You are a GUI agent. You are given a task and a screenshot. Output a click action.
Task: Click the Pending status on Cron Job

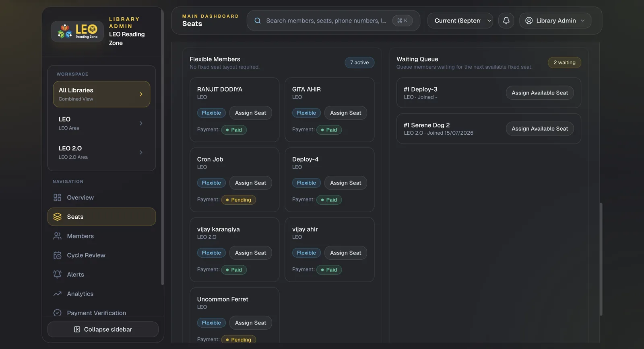pyautogui.click(x=239, y=200)
